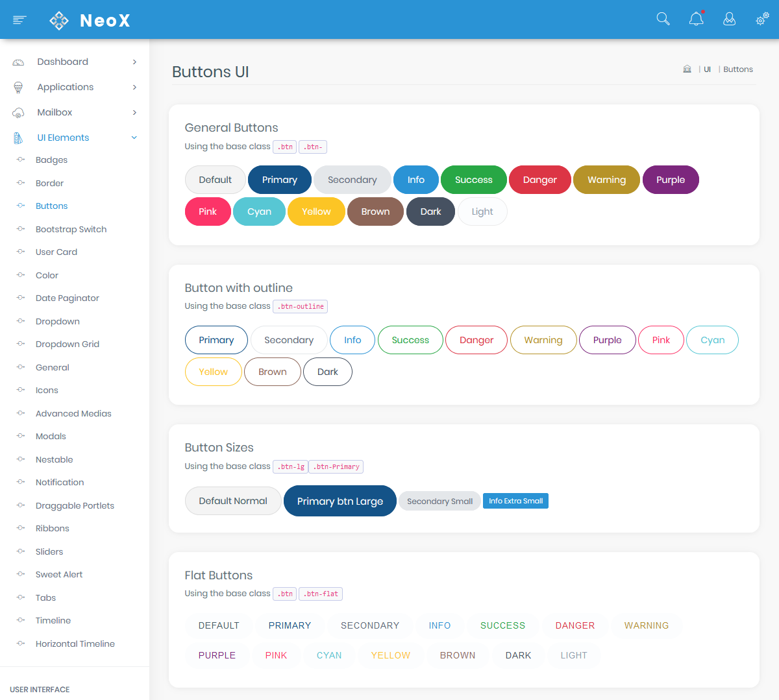Open the Badges sidebar item
The width and height of the screenshot is (779, 700).
point(51,160)
